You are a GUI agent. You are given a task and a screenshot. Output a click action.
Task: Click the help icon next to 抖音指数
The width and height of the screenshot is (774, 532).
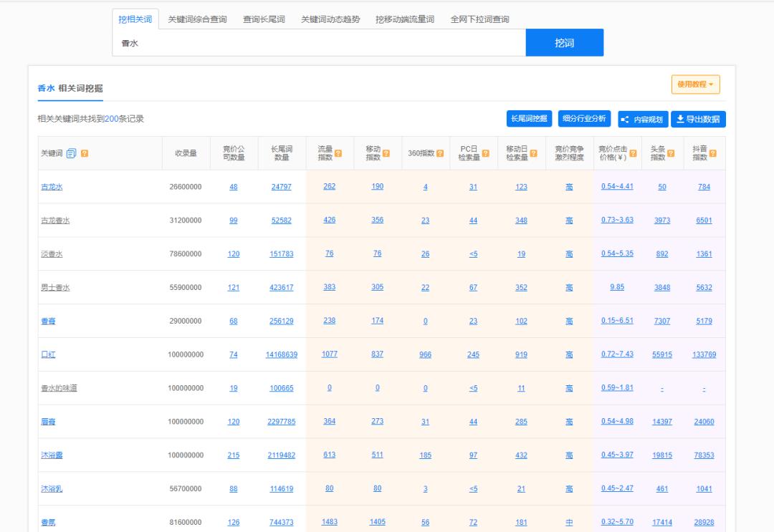point(712,153)
